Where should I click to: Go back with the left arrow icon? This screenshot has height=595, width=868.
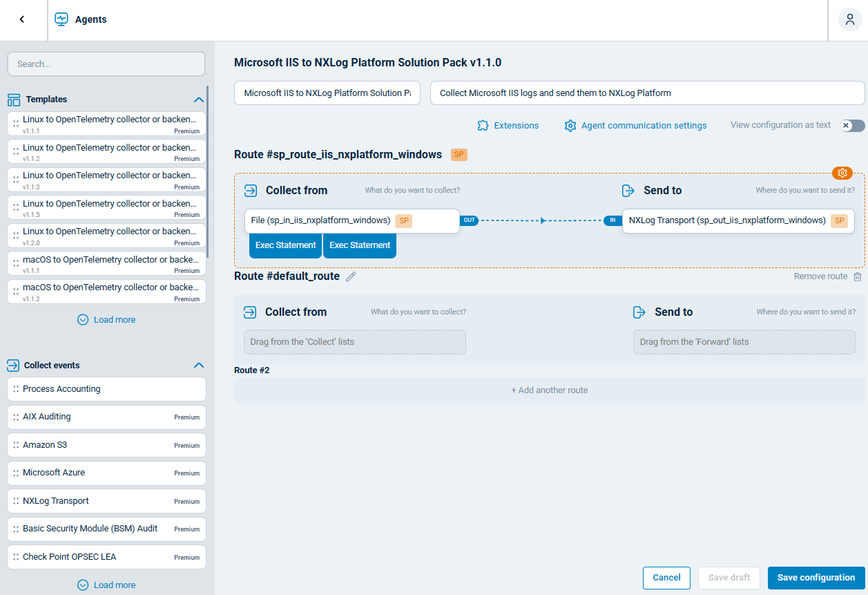(x=22, y=19)
